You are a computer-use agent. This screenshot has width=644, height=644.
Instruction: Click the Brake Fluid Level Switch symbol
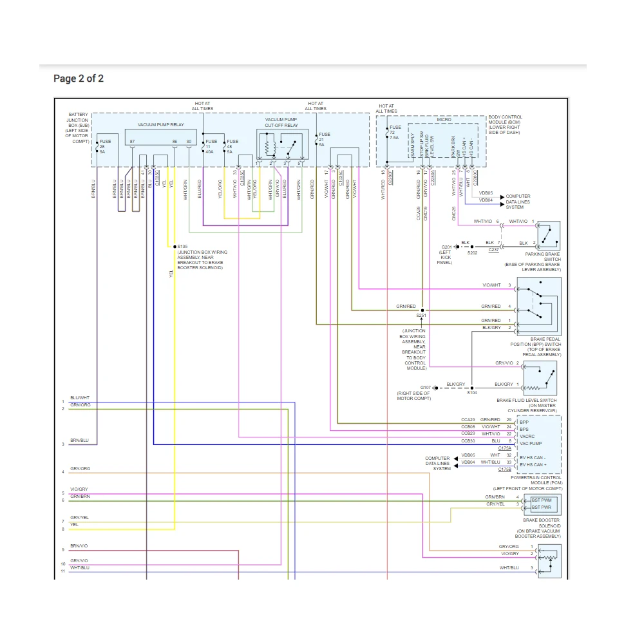540,378
